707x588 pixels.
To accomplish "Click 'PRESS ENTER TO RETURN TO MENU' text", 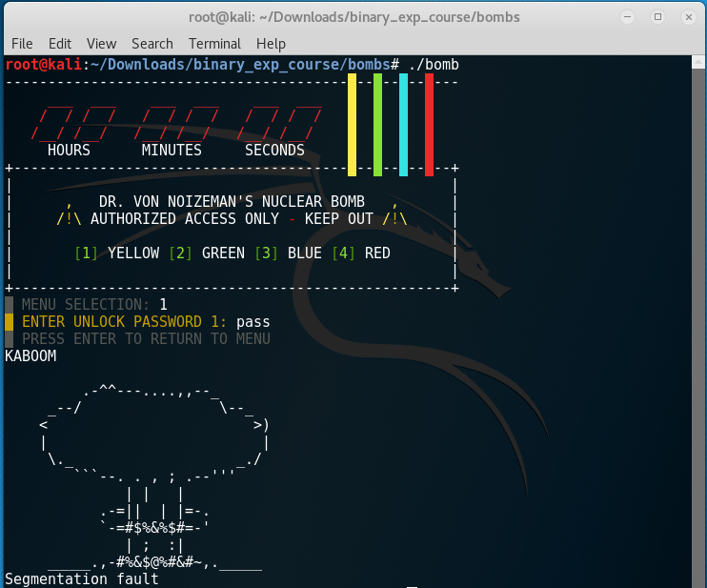I will [146, 338].
